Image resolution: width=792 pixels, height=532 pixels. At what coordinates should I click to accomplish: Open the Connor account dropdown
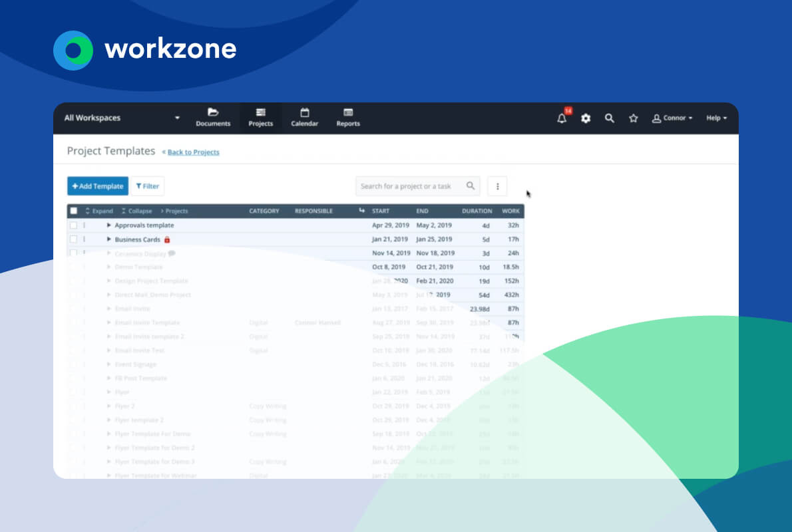pyautogui.click(x=672, y=118)
